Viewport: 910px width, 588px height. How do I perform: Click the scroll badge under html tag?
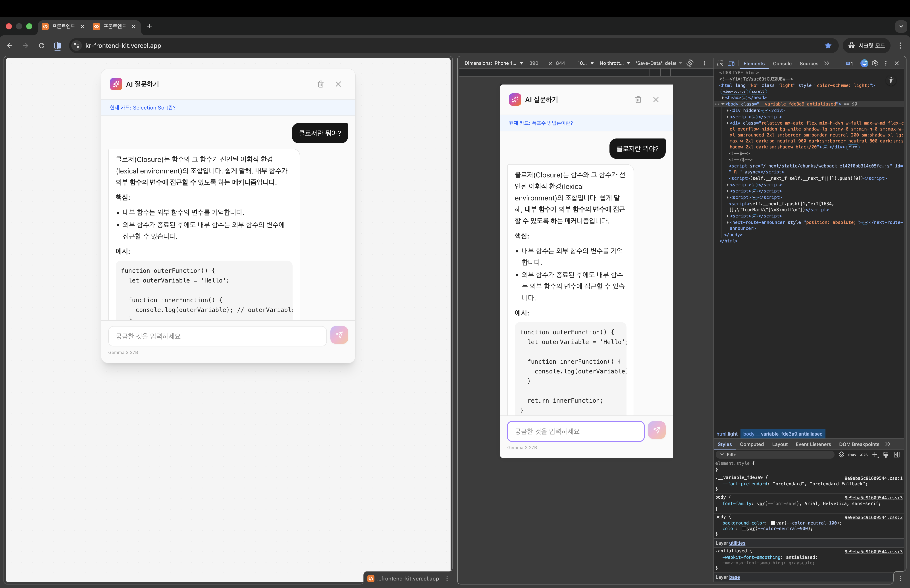click(x=758, y=92)
